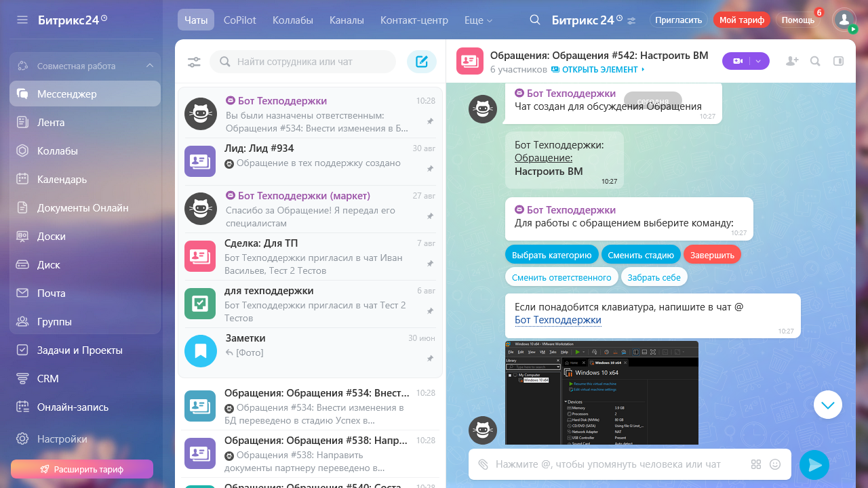Open the Помощь button in the top bar
Viewport: 868px width, 488px height.
pos(798,20)
